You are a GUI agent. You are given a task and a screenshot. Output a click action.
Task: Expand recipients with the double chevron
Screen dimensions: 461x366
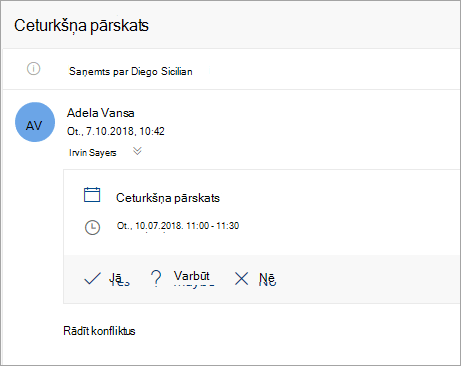click(137, 151)
